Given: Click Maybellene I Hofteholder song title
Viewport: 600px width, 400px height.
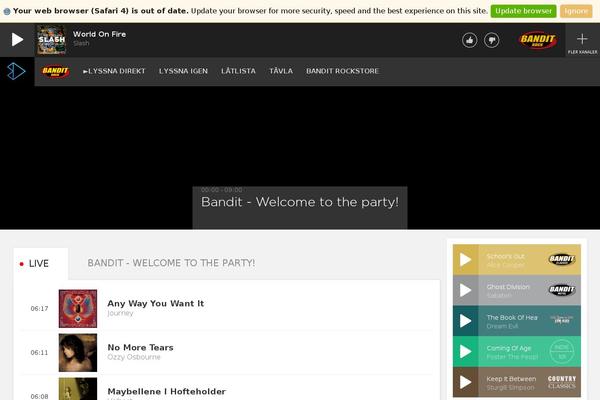Looking at the screenshot, I should [x=167, y=392].
